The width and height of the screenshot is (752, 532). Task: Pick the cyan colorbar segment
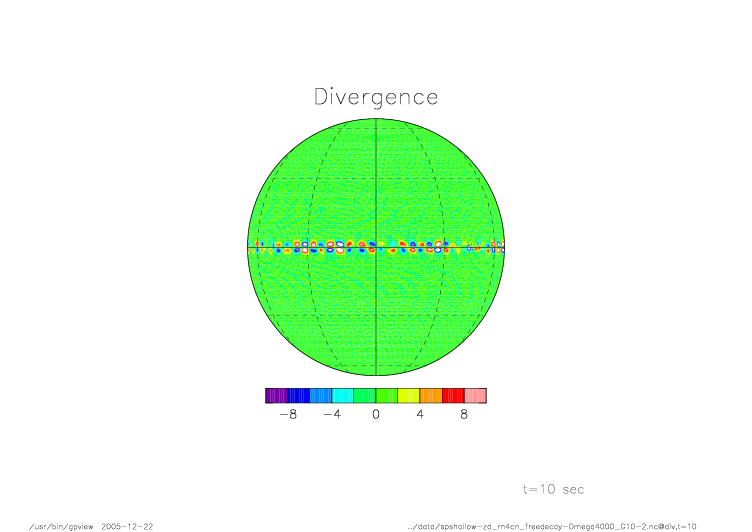tap(342, 396)
